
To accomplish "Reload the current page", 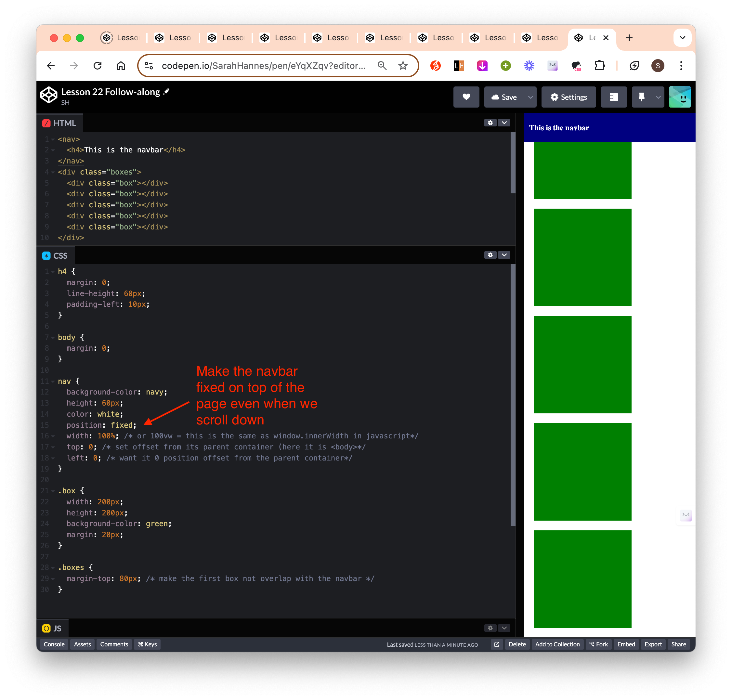I will tap(98, 66).
